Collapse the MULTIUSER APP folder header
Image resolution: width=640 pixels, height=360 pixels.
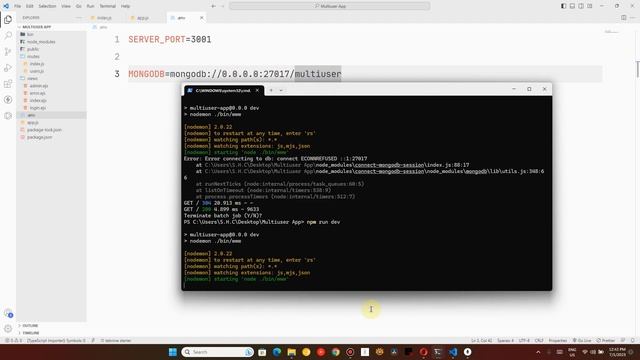37,27
